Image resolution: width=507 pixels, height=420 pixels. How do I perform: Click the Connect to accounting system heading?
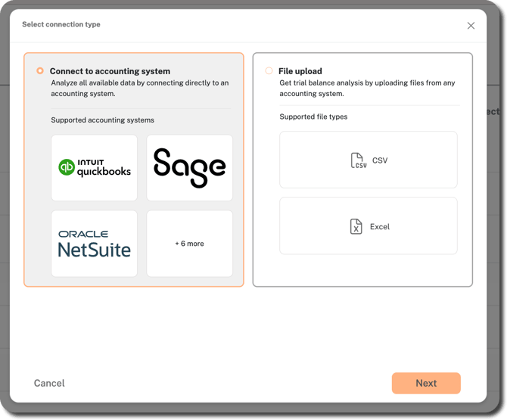(x=110, y=71)
